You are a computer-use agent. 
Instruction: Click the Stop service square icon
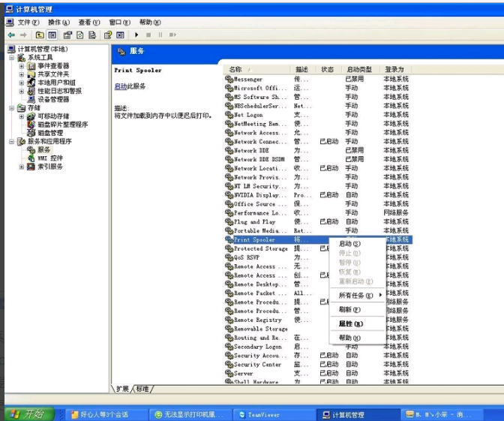point(148,35)
